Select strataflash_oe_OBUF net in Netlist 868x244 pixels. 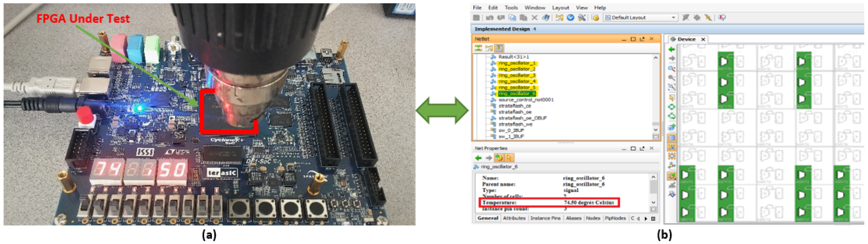[x=522, y=118]
